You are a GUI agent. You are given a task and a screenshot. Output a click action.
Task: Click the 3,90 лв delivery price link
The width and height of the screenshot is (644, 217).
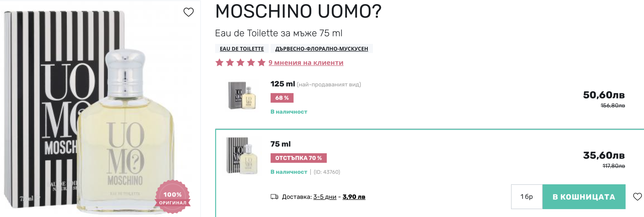(x=354, y=197)
